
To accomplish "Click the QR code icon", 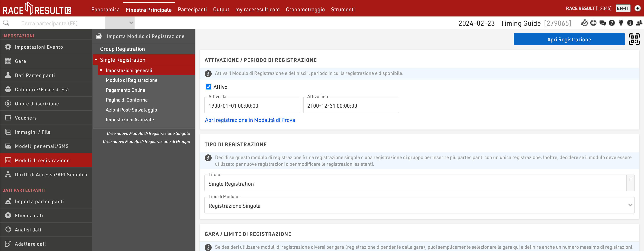I will pyautogui.click(x=634, y=39).
